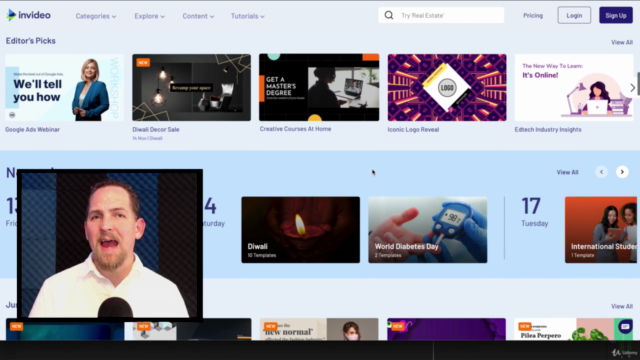Image resolution: width=640 pixels, height=360 pixels.
Task: Open the Diwali 10 Templates card
Action: tap(300, 230)
